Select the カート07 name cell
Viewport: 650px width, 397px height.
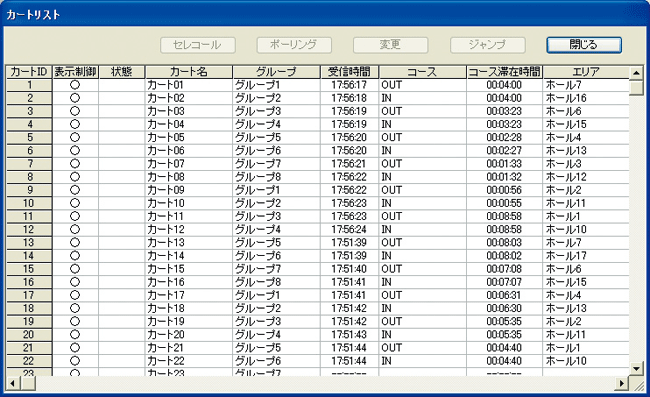coord(189,164)
